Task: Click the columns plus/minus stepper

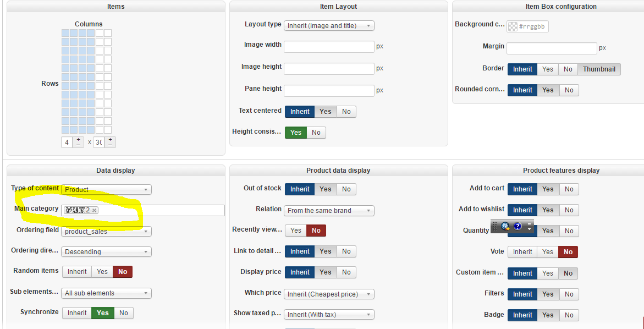Action: point(78,142)
